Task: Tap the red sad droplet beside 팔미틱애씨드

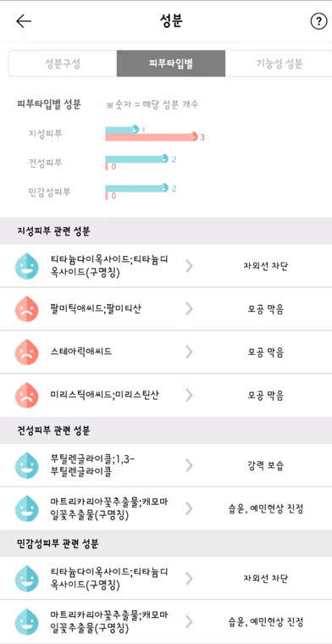Action: [26, 309]
